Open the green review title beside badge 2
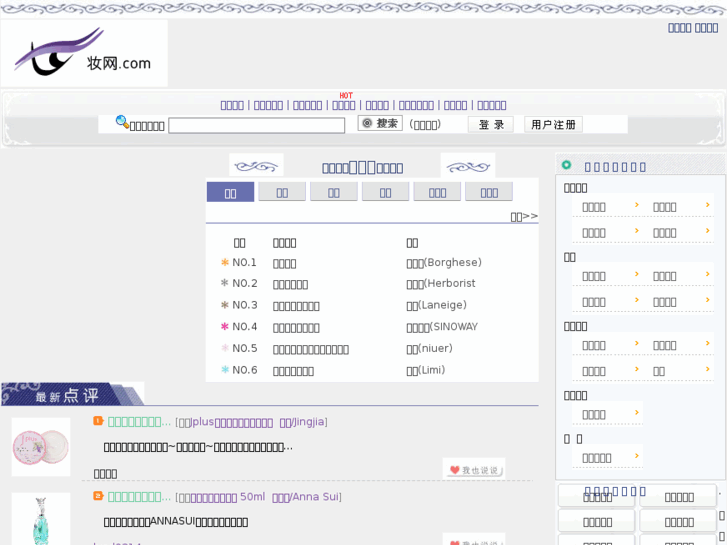Viewport: 727px width, 545px height. pos(139,497)
